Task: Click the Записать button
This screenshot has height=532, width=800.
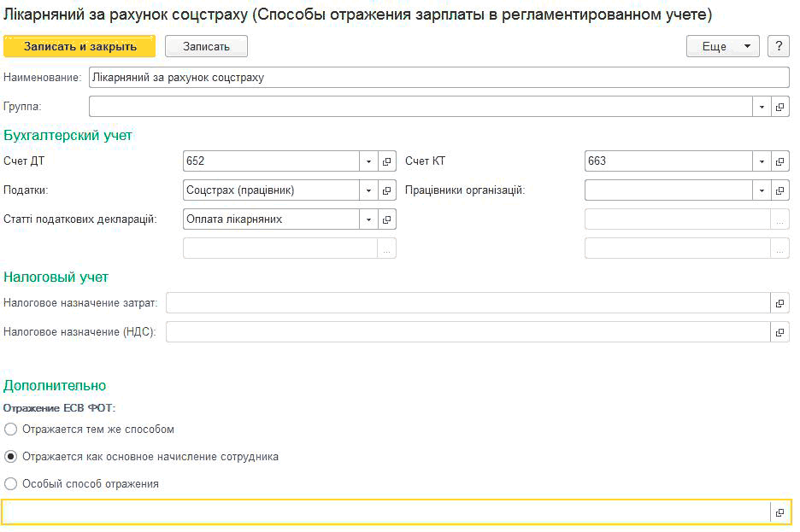Action: pos(206,46)
